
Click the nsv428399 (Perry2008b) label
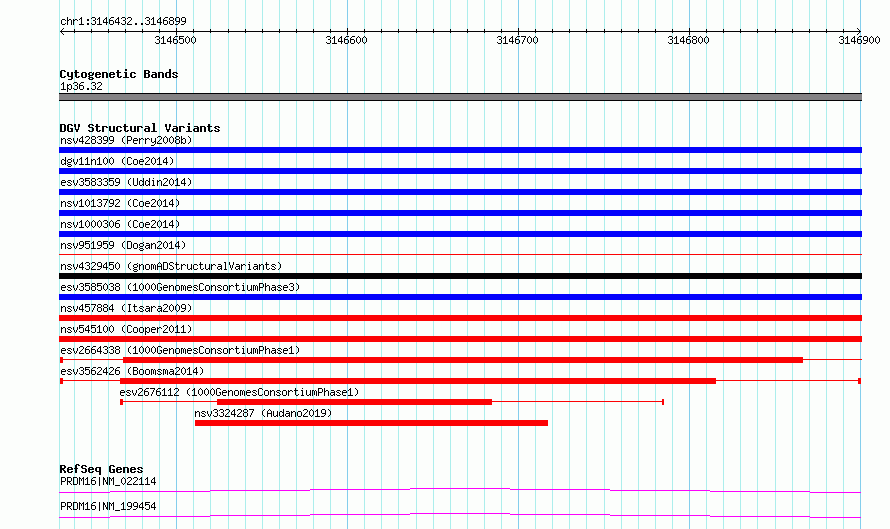(x=126, y=140)
